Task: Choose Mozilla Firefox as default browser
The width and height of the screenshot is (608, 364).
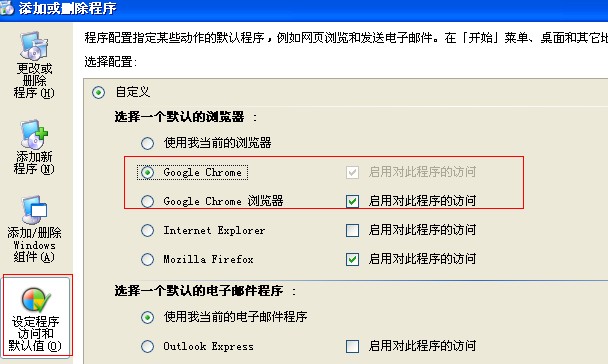Action: (147, 259)
